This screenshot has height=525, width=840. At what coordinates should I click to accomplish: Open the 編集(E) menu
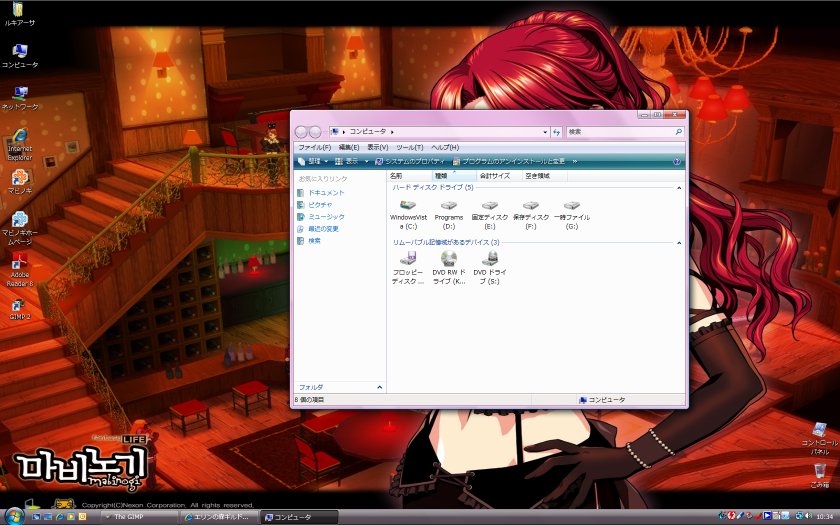coord(349,147)
